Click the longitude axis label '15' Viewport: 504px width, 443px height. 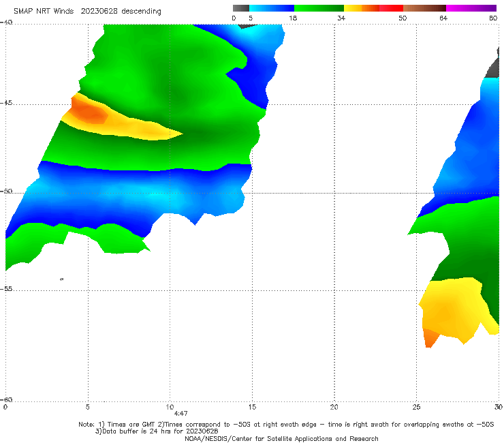click(x=252, y=407)
